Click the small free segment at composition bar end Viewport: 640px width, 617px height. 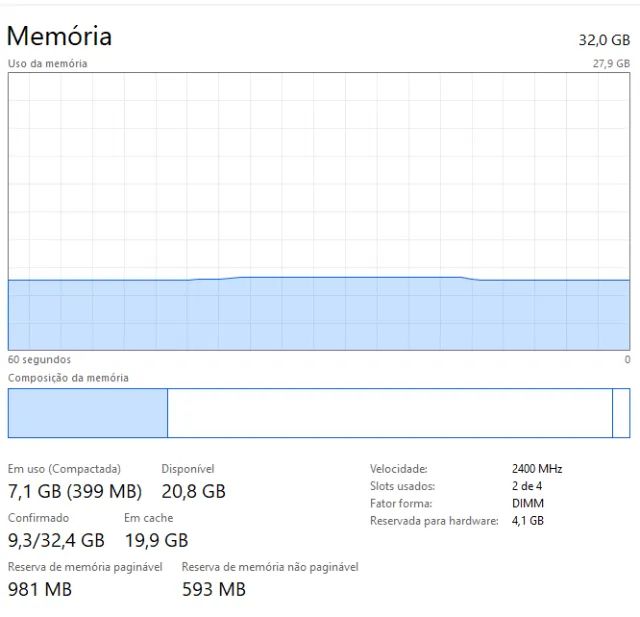tap(621, 413)
